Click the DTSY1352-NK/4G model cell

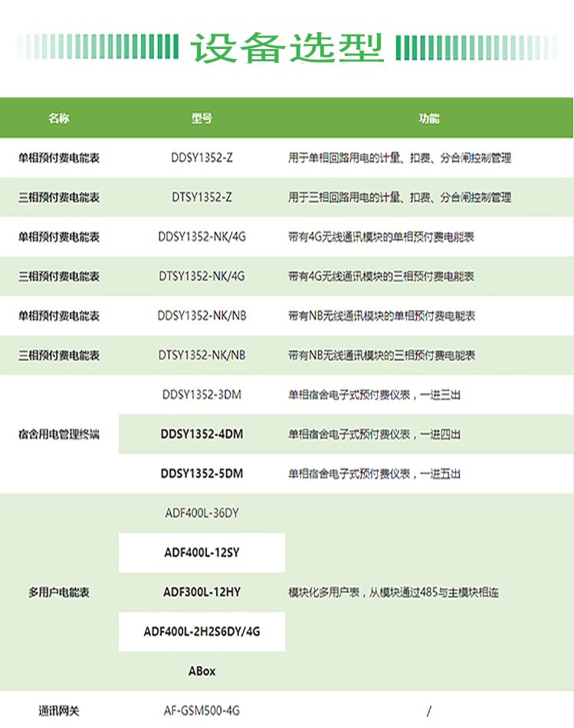[x=202, y=277]
